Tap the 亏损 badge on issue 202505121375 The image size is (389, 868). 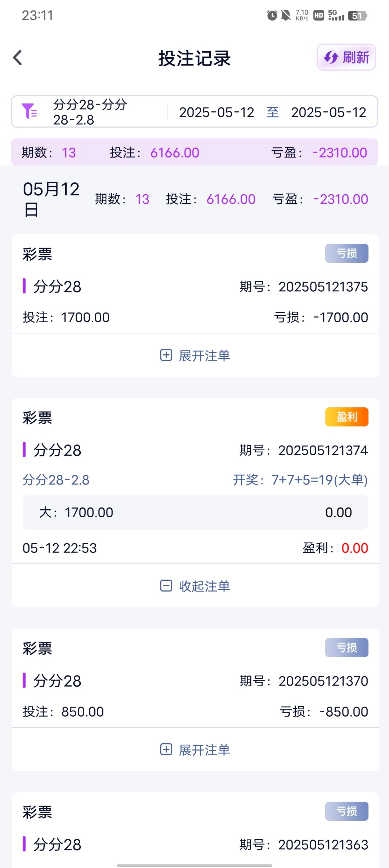click(346, 253)
